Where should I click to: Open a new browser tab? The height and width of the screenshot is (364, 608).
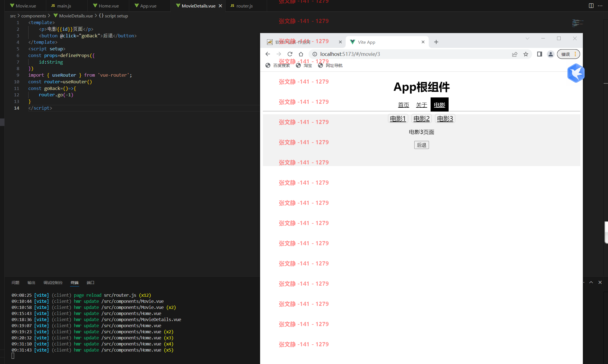[x=436, y=42]
